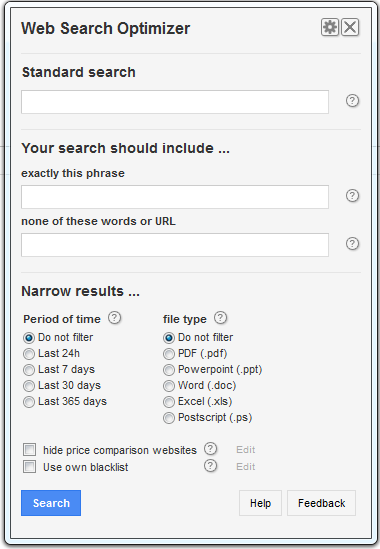Click help icon beside none of these words field

pos(352,243)
